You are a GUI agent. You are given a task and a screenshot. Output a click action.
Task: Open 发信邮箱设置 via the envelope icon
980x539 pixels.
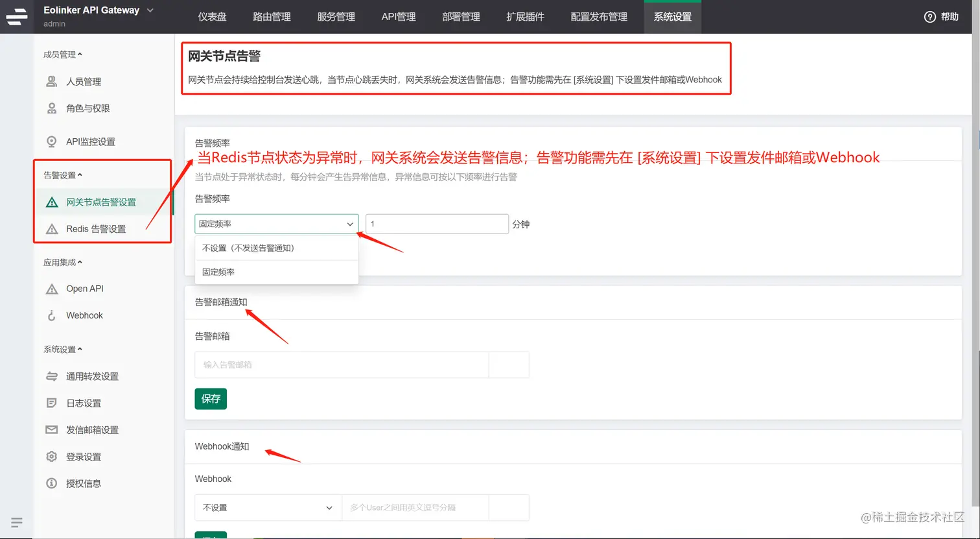[52, 429]
